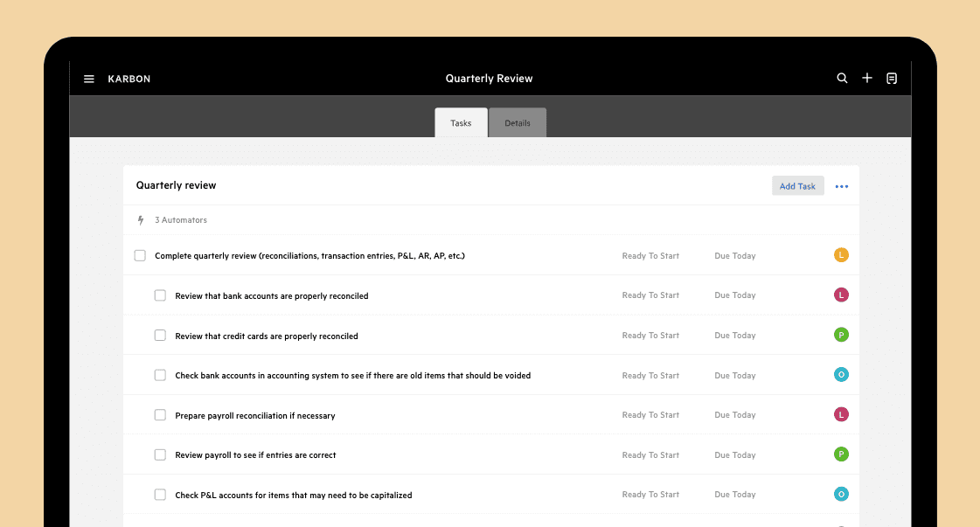The width and height of the screenshot is (980, 527).
Task: Click the blue O avatar on old items voided row
Action: pyautogui.click(x=841, y=374)
